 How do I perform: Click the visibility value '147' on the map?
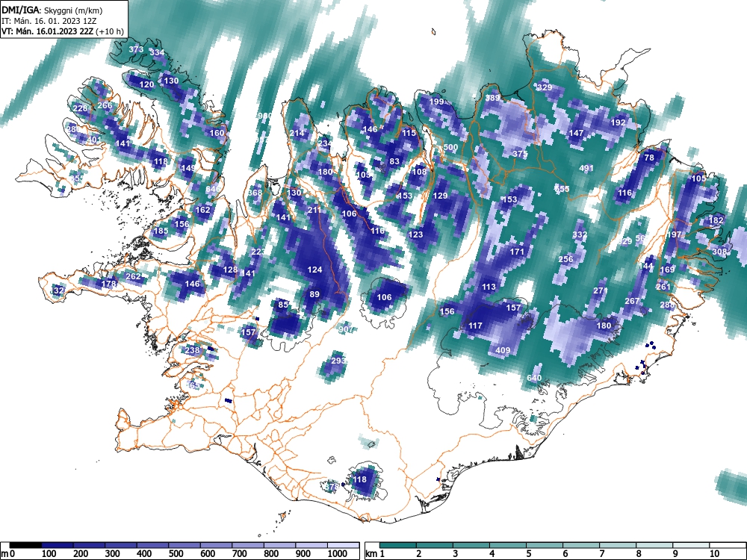click(x=577, y=134)
